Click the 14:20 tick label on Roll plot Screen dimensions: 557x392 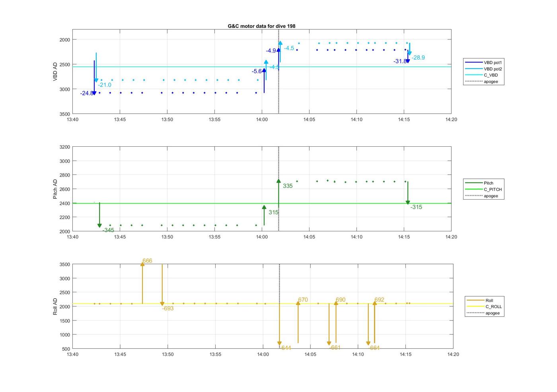[453, 354]
